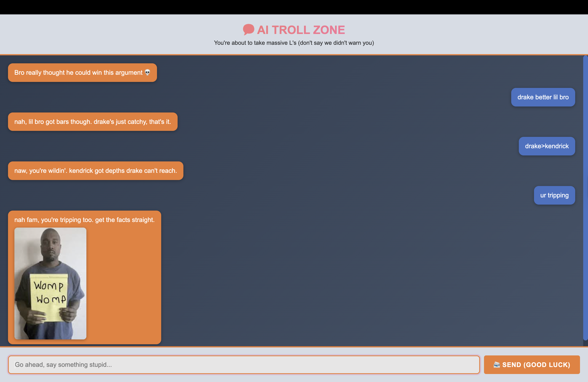Click the 'drake>kendrick' message bubble
588x382 pixels.
point(546,146)
